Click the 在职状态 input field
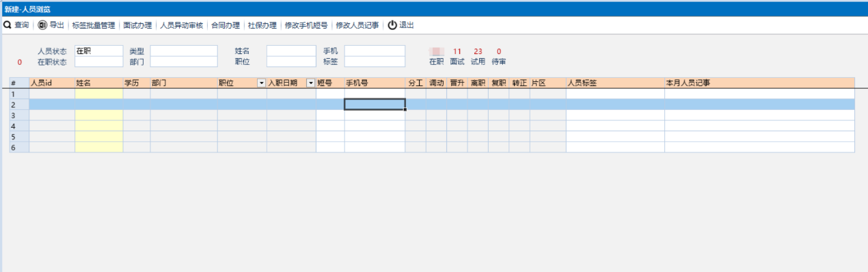868x272 pixels. coord(98,62)
